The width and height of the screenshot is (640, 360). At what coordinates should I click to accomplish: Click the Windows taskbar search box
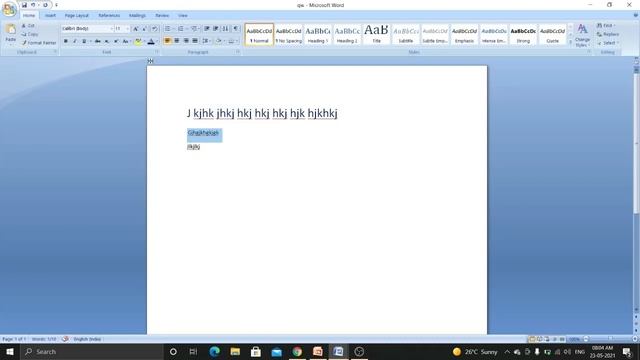(92, 351)
